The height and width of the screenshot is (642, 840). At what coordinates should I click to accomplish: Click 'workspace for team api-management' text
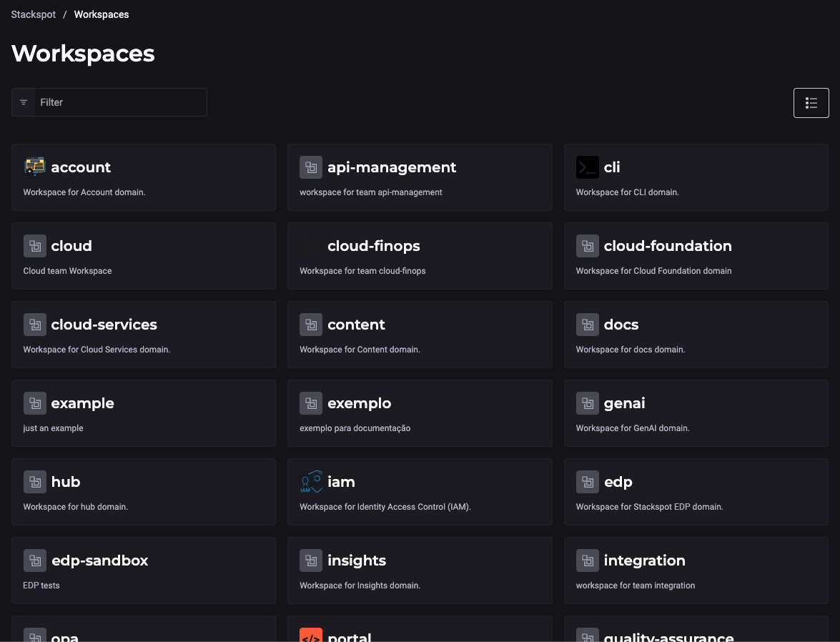click(371, 192)
